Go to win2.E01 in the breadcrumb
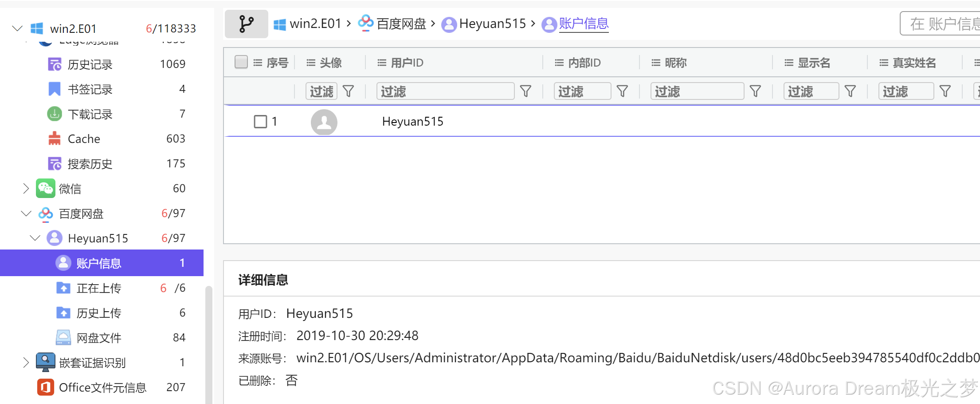The width and height of the screenshot is (980, 404). tap(315, 24)
